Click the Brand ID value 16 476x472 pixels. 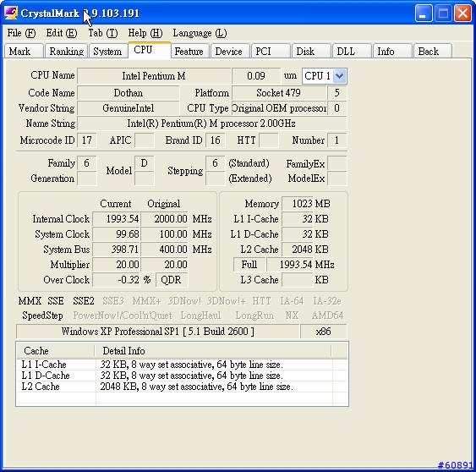point(216,140)
